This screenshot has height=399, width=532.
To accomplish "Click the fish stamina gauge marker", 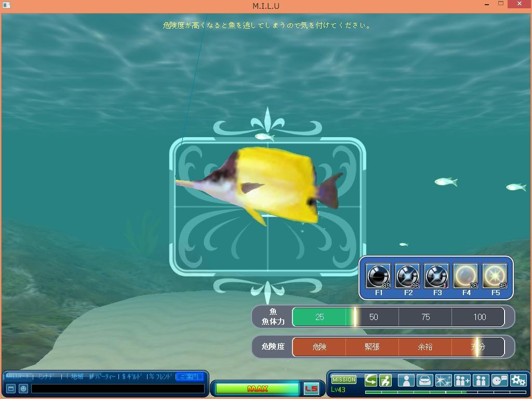I will pyautogui.click(x=355, y=317).
